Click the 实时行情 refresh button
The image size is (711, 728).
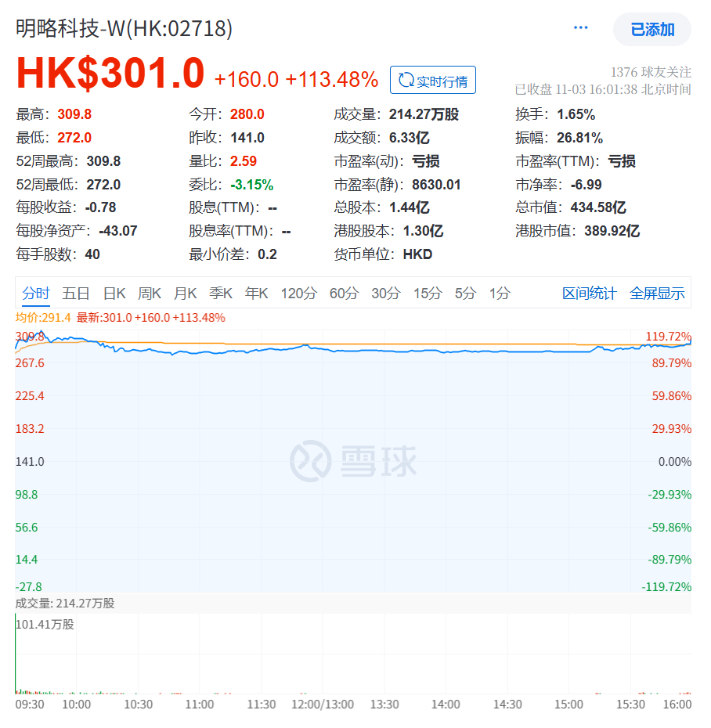[x=433, y=81]
